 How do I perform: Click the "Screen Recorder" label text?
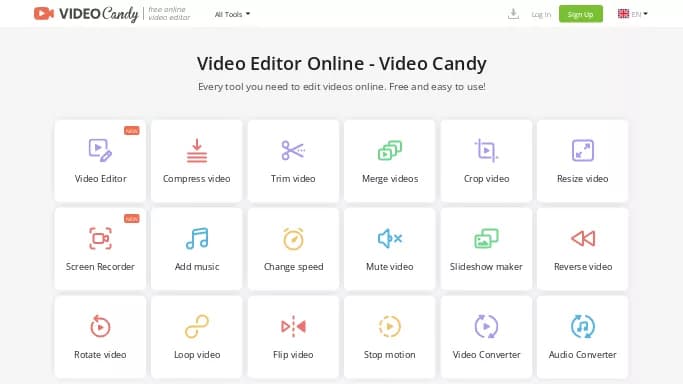(100, 266)
